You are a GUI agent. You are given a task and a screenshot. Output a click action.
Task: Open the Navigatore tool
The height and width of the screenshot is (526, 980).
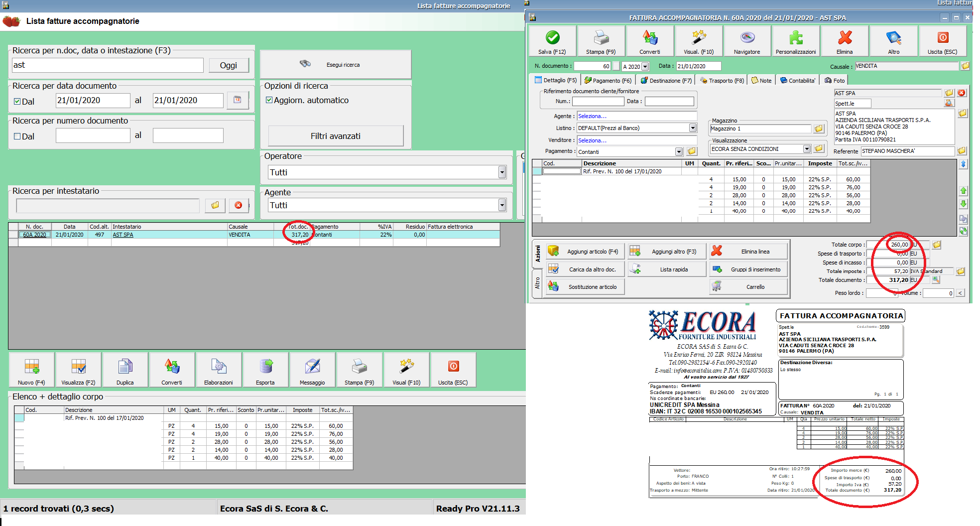pyautogui.click(x=747, y=41)
